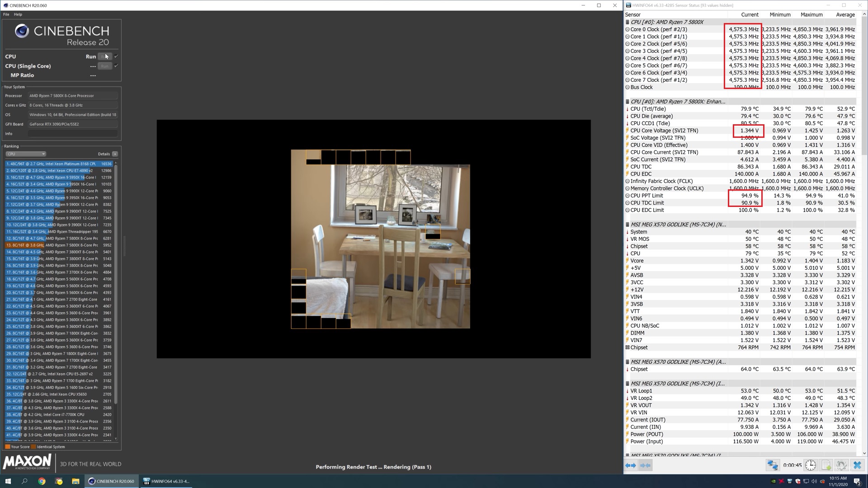Viewport: 868px width, 488px height.
Task: Click clock icon beside Core 0 Clock
Action: (627, 29)
